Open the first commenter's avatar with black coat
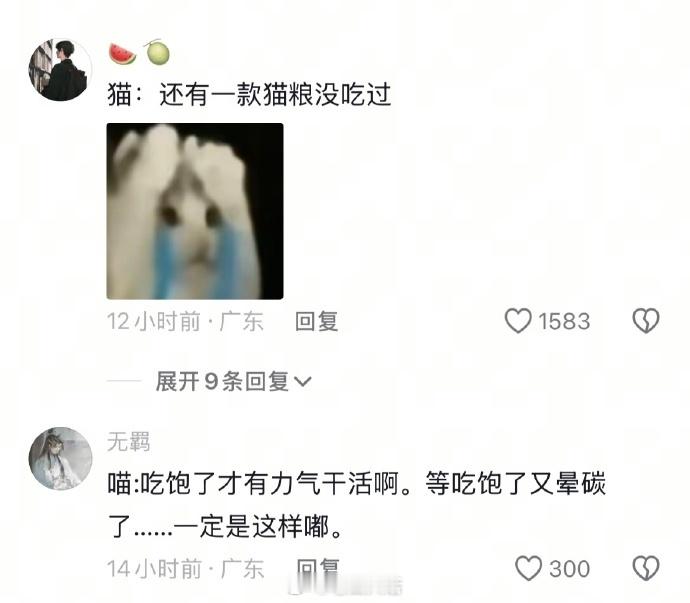This screenshot has width=690, height=603. pyautogui.click(x=60, y=70)
